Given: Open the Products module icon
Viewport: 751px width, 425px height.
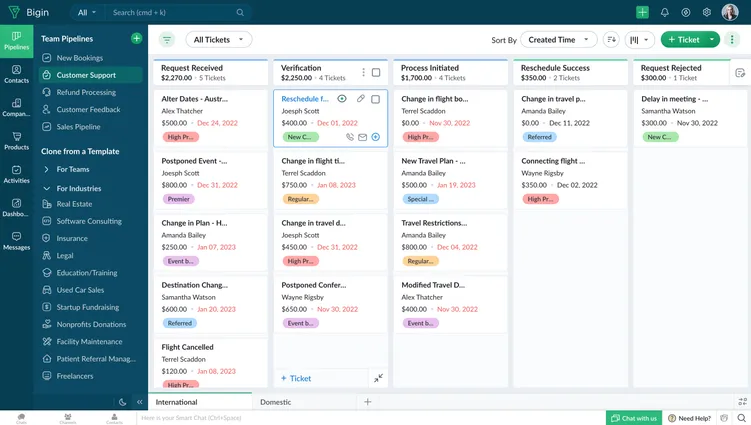Looking at the screenshot, I should (x=16, y=139).
